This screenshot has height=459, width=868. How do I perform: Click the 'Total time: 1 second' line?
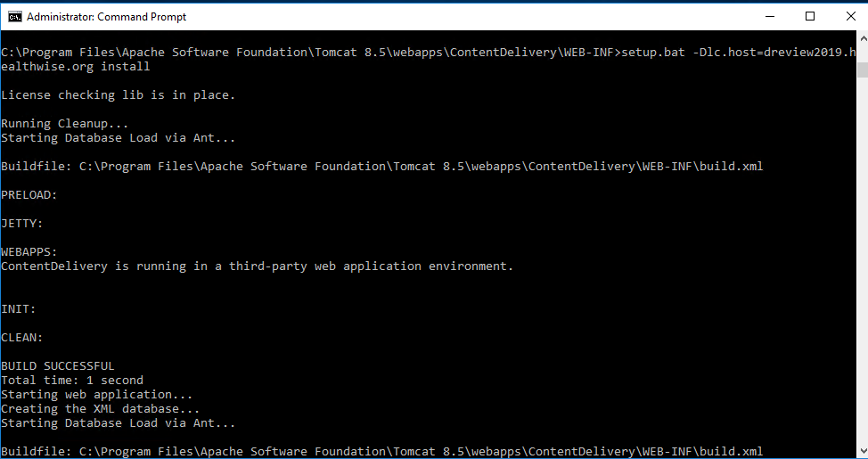tap(72, 380)
